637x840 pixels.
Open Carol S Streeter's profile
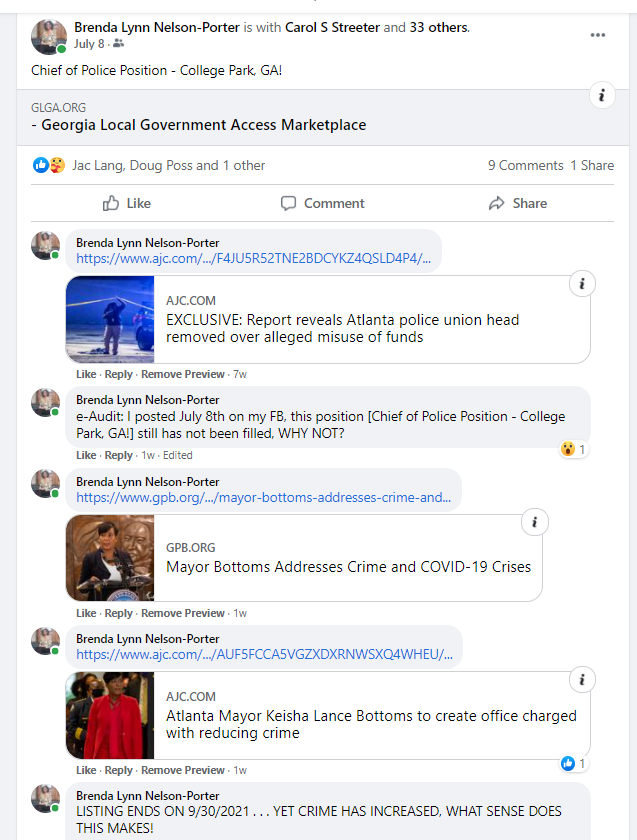(x=332, y=27)
